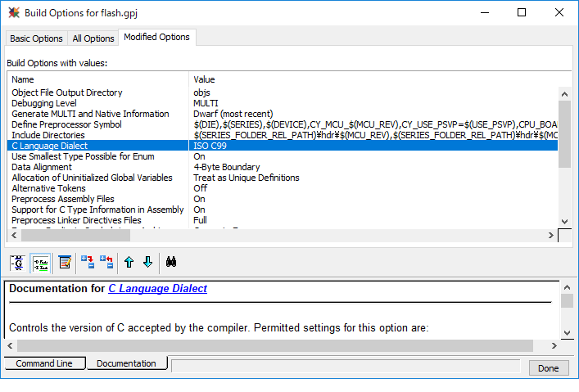
Task: Click the Green Hills icon in the title bar
Action: pyautogui.click(x=14, y=12)
